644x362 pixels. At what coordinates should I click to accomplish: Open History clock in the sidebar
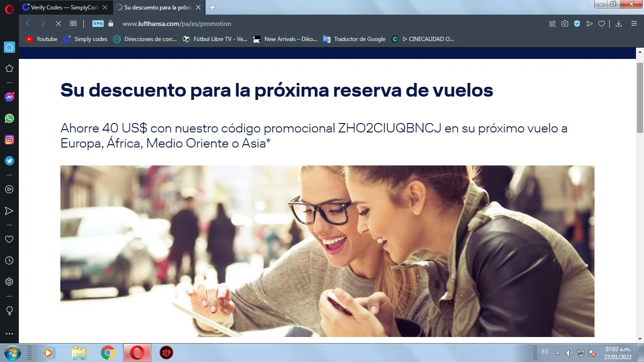[9, 261]
